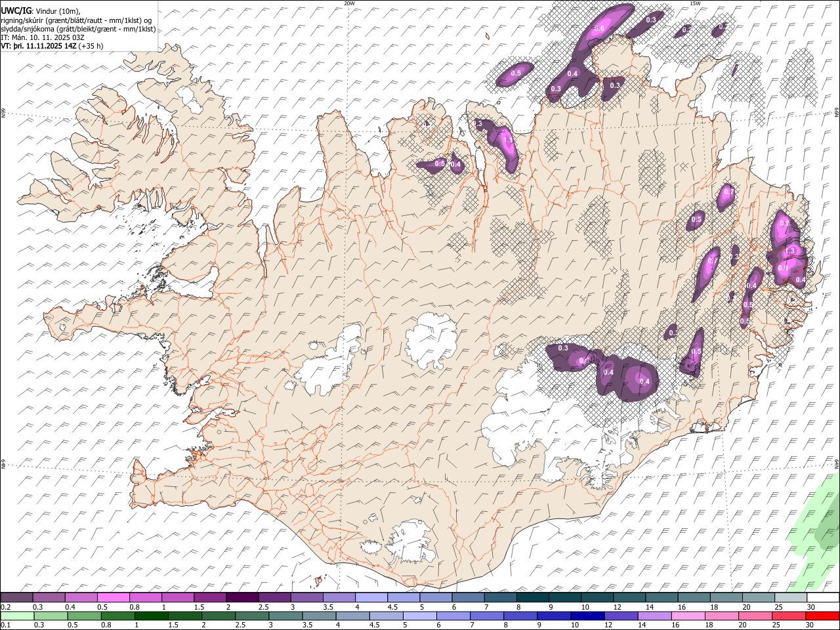This screenshot has height=630, width=840.
Task: Click upper scale swatch between 2 and 2.5
Action: [242, 597]
